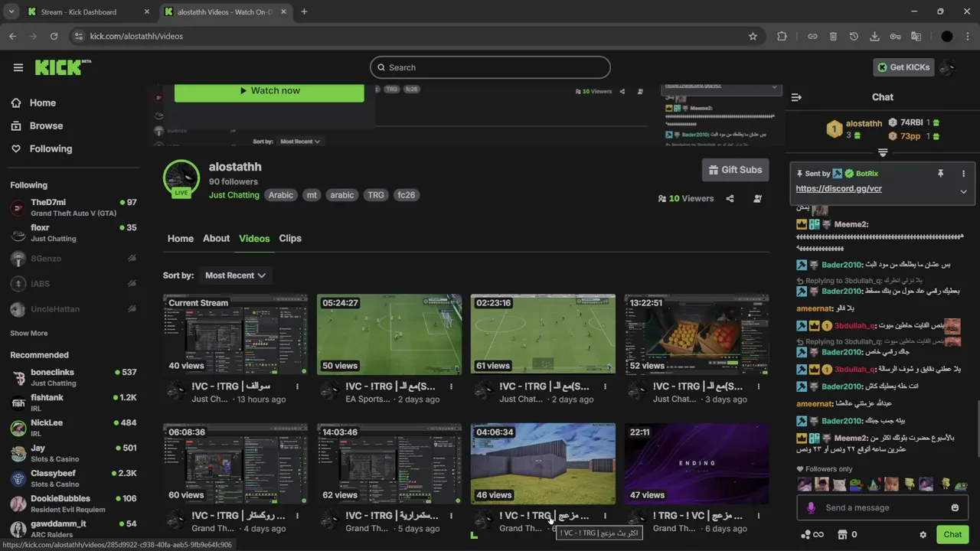Open NickLee recommended channel
Screen dimensions: 980x551
coord(73,428)
